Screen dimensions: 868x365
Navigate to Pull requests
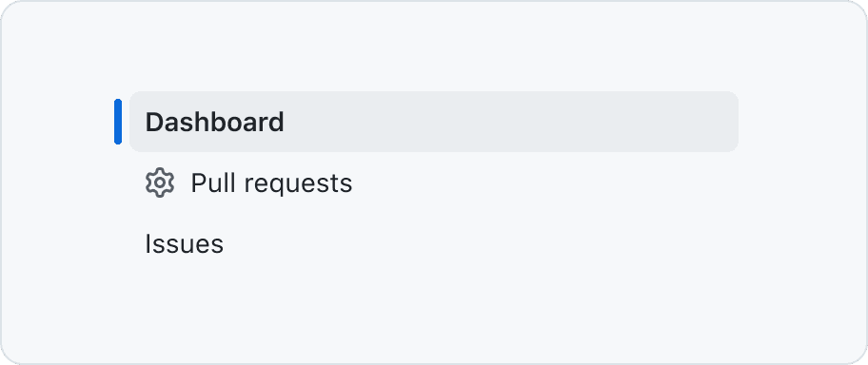point(434,182)
